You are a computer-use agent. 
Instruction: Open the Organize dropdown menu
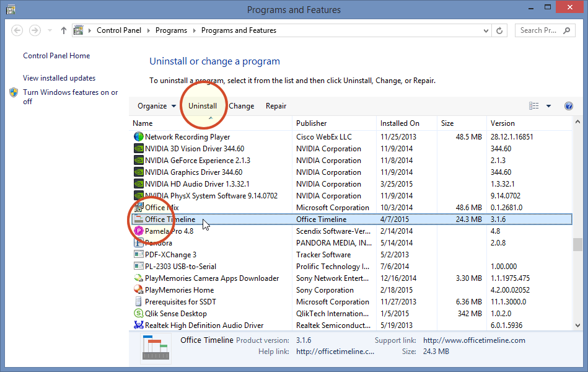coord(154,106)
